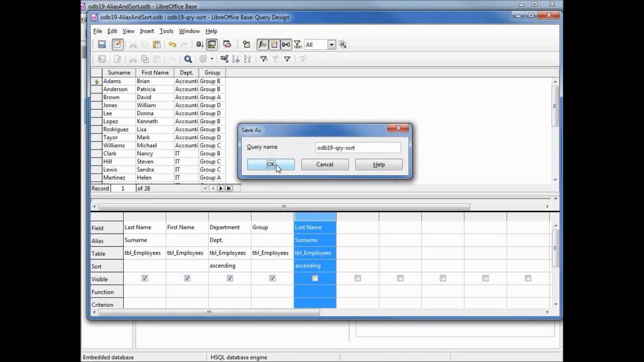Open Query Properties icon beside Limit box
This screenshot has width=644, height=362.
click(343, 44)
